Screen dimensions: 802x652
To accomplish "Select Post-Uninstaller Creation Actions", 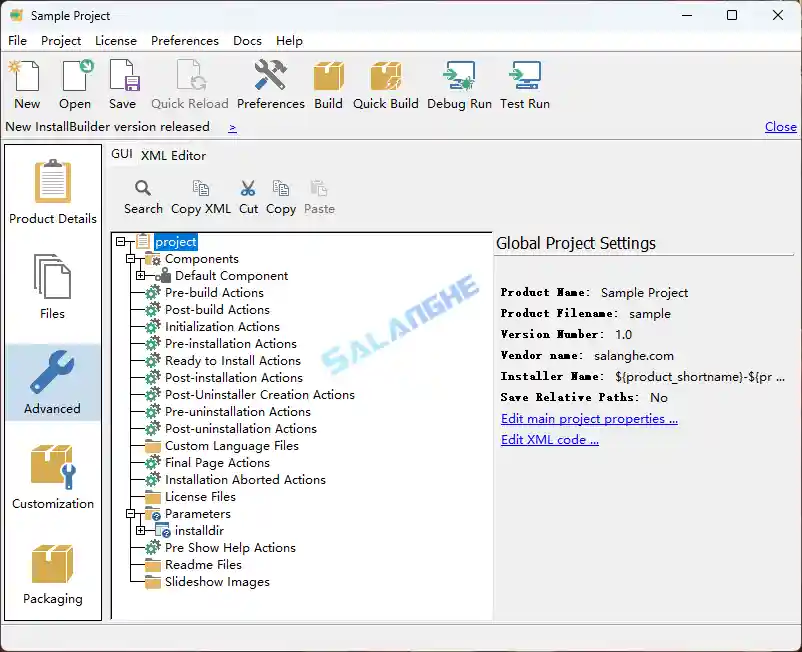I will tap(260, 394).
